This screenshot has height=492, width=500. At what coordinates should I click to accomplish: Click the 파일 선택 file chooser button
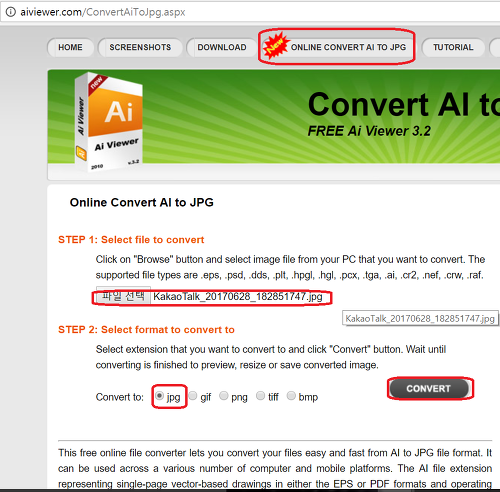[x=123, y=295]
